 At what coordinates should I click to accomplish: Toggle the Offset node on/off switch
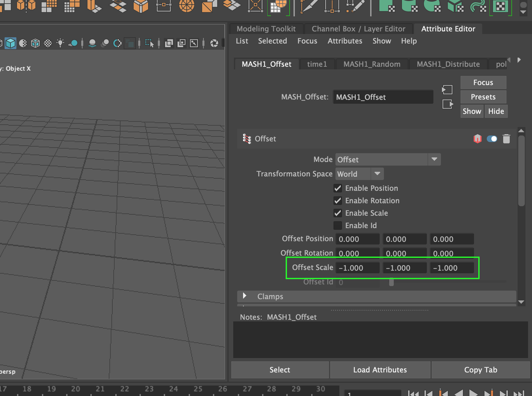(492, 139)
